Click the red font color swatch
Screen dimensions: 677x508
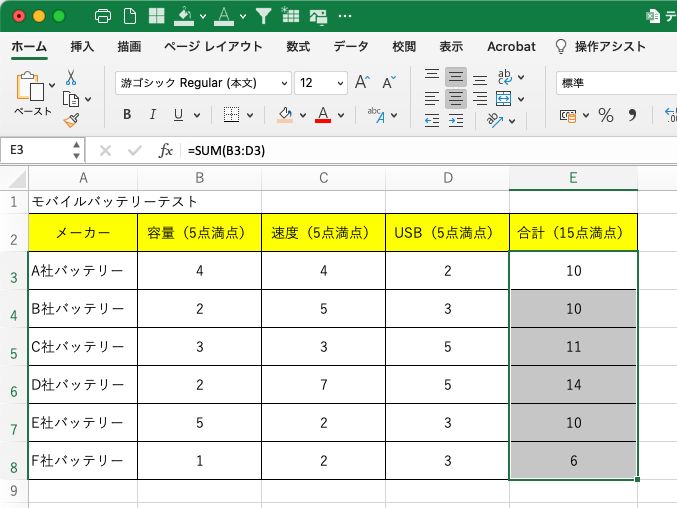click(x=323, y=115)
